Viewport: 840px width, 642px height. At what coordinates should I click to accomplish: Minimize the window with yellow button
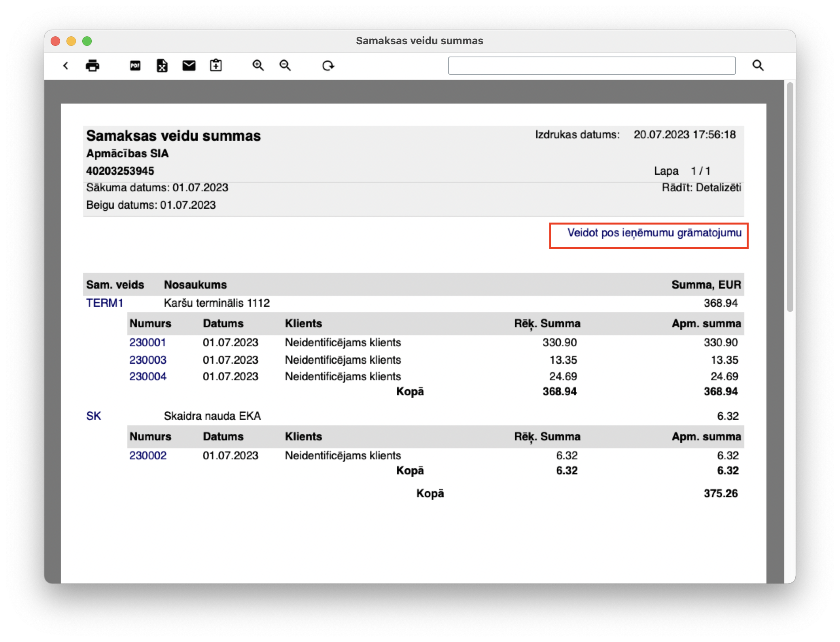[x=72, y=41]
